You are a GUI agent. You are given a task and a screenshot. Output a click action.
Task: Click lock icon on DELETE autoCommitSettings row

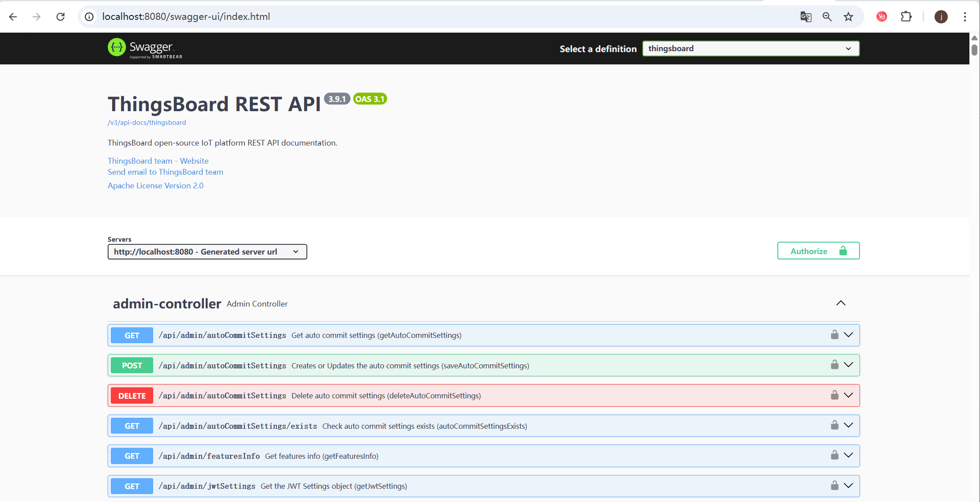coord(834,395)
